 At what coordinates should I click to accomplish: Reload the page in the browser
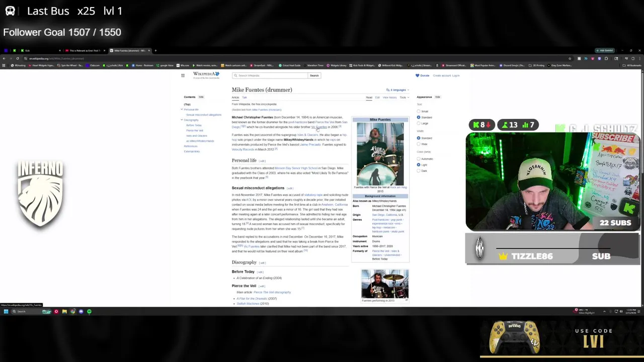click(x=18, y=58)
